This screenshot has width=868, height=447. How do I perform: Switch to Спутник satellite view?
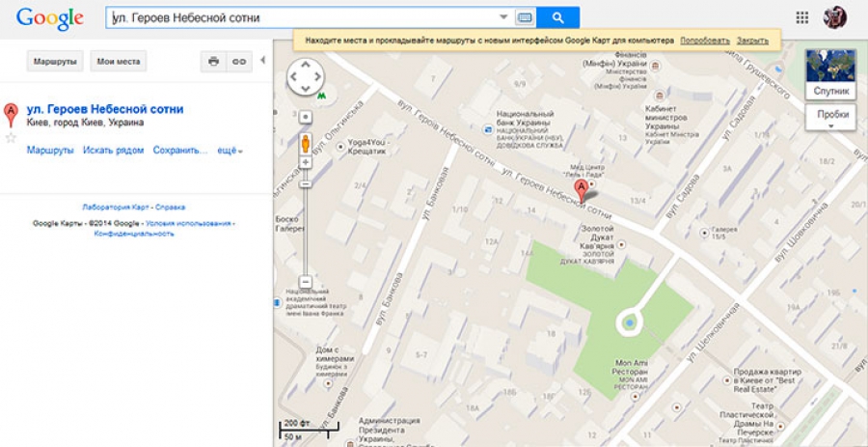tap(831, 74)
